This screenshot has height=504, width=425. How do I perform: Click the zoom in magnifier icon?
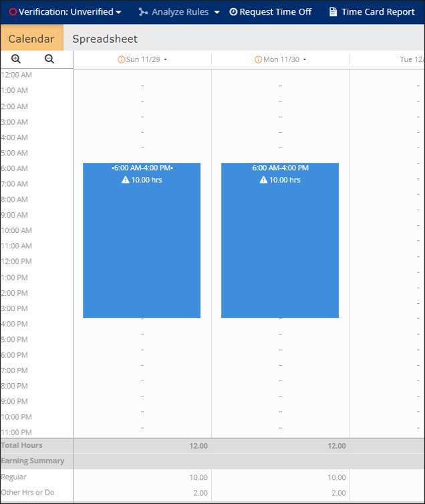(16, 59)
